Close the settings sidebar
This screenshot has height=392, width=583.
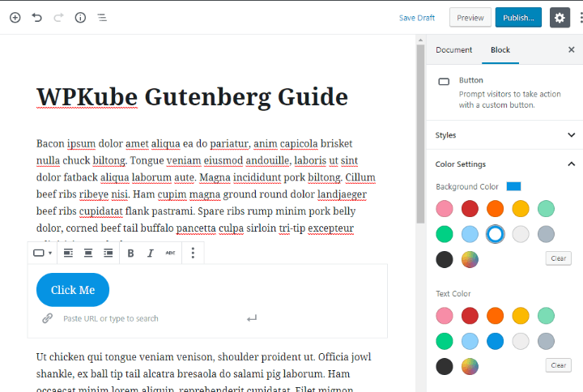pyautogui.click(x=572, y=49)
